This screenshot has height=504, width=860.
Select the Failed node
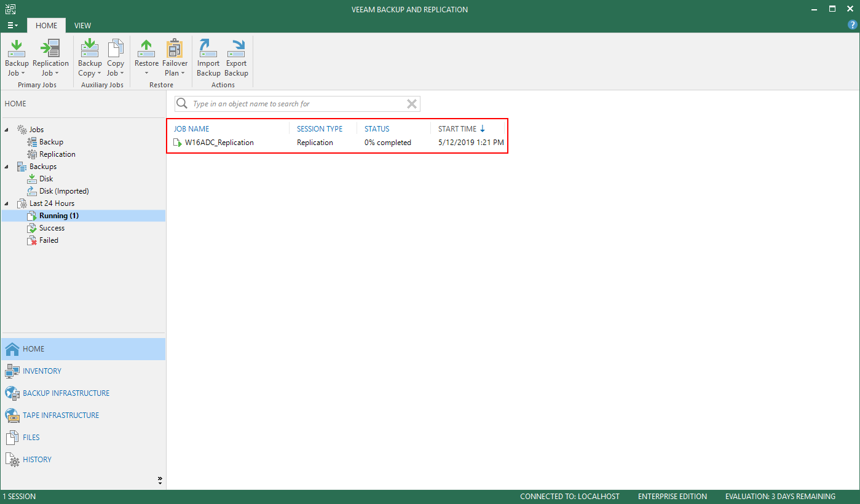click(x=49, y=240)
